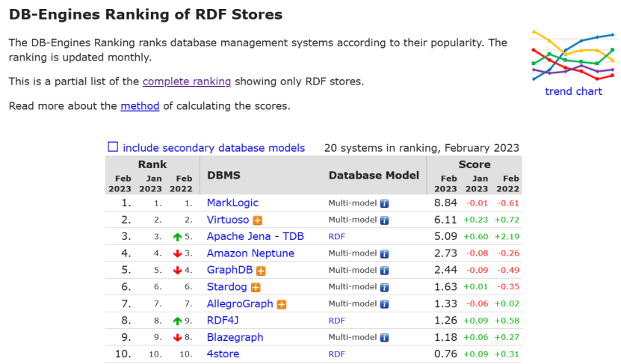The width and height of the screenshot is (621, 364).
Task: Click the -0.61 yearly change value
Action: pyautogui.click(x=507, y=203)
